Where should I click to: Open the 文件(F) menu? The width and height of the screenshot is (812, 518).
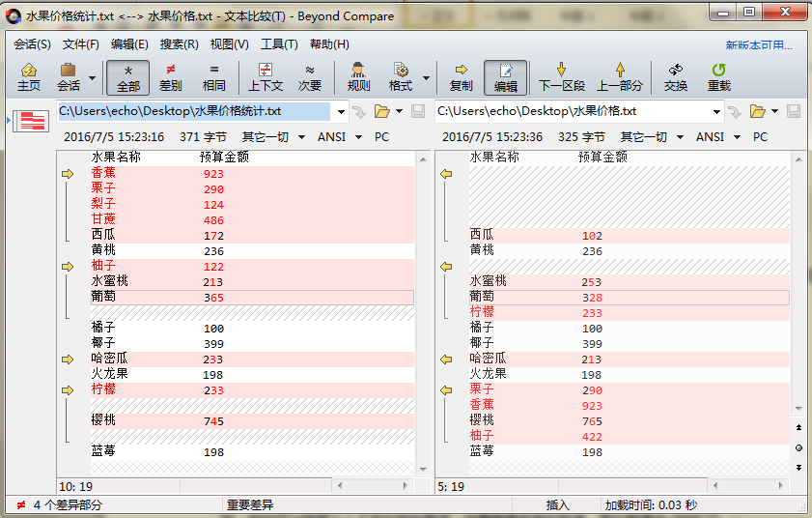[81, 44]
